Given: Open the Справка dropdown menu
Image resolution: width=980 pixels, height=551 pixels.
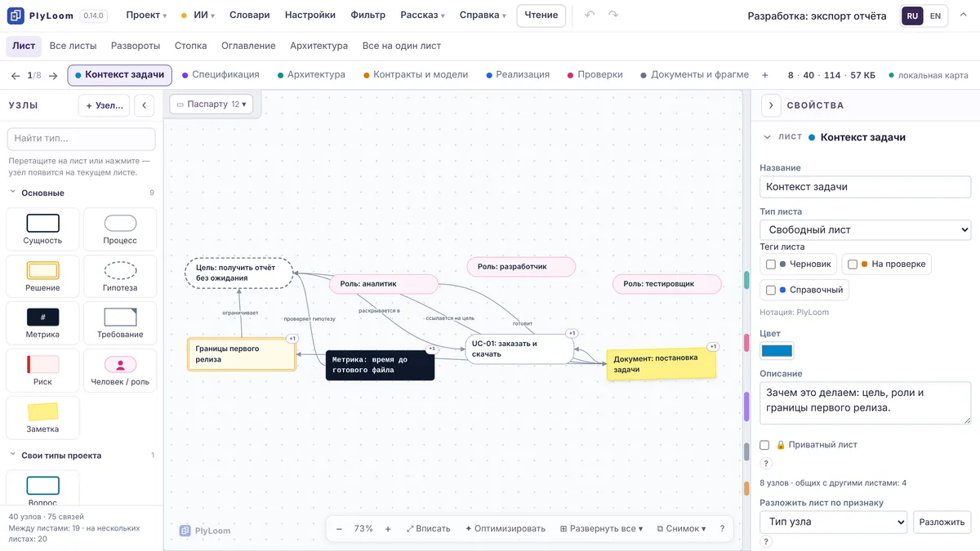Looking at the screenshot, I should pyautogui.click(x=483, y=16).
